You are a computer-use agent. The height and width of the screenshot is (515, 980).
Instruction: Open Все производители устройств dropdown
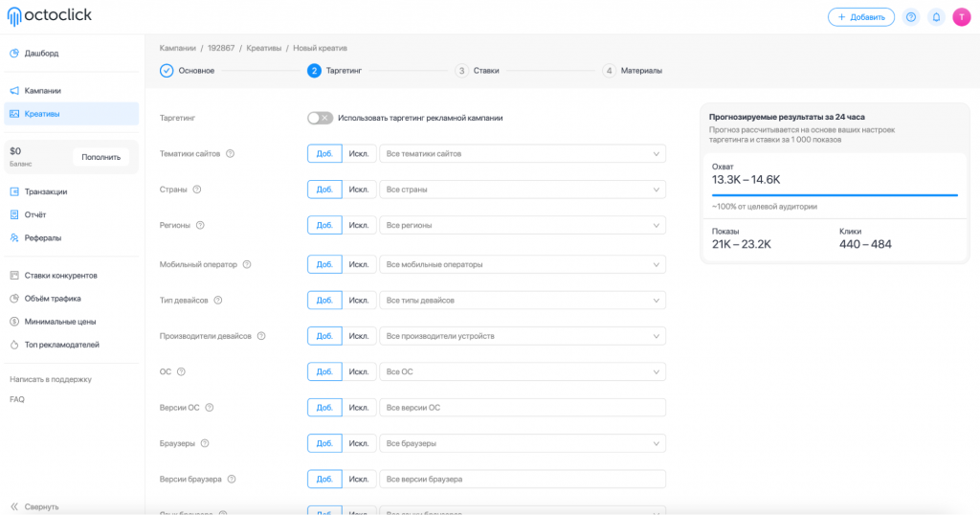pos(523,336)
